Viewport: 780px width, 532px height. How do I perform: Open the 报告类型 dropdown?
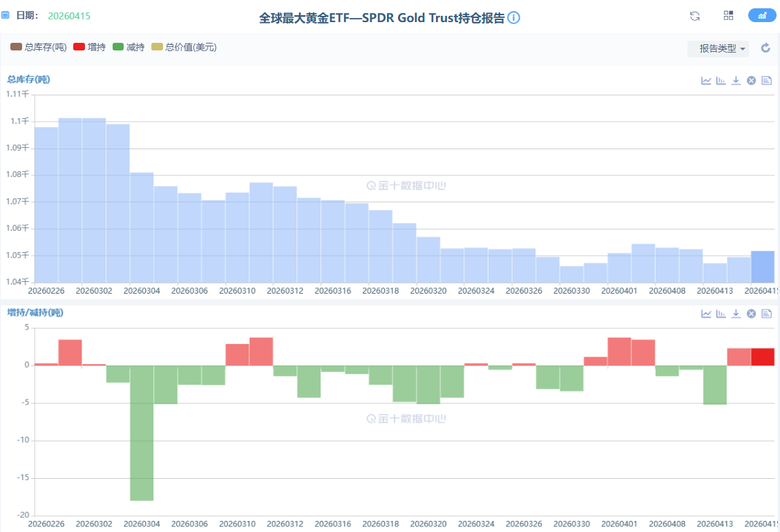point(718,48)
